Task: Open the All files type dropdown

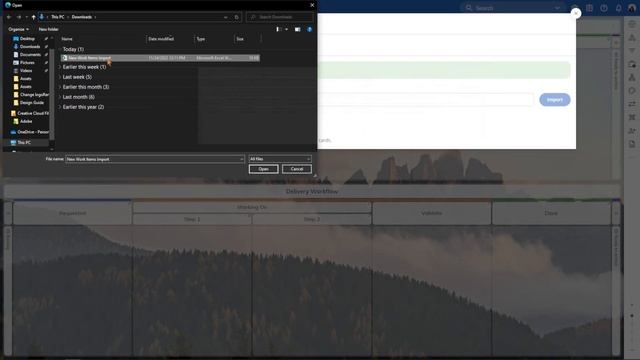Action: [x=280, y=159]
